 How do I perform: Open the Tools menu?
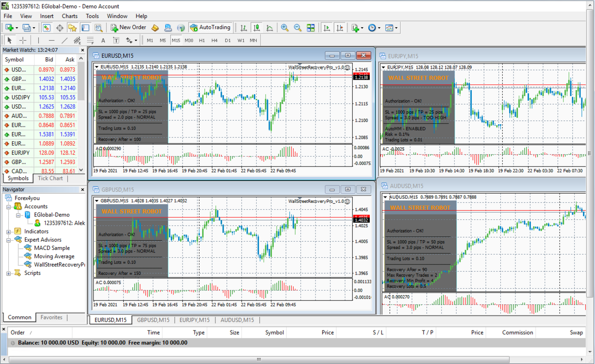pos(92,16)
